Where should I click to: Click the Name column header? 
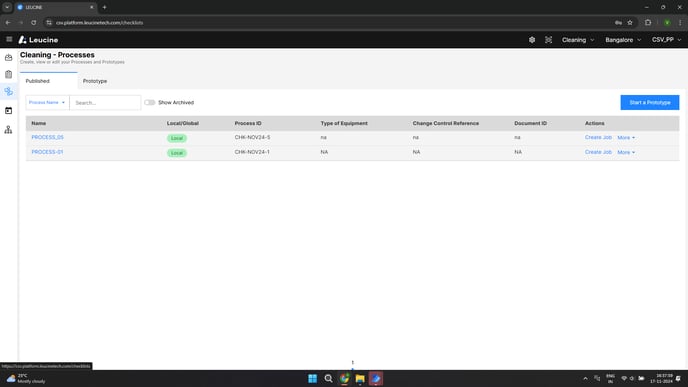pos(39,123)
